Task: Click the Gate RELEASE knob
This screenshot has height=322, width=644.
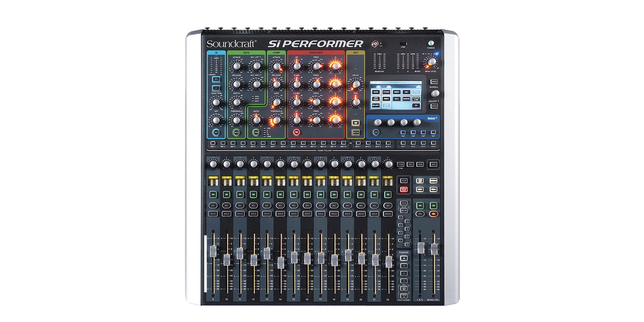Action: 237,84
